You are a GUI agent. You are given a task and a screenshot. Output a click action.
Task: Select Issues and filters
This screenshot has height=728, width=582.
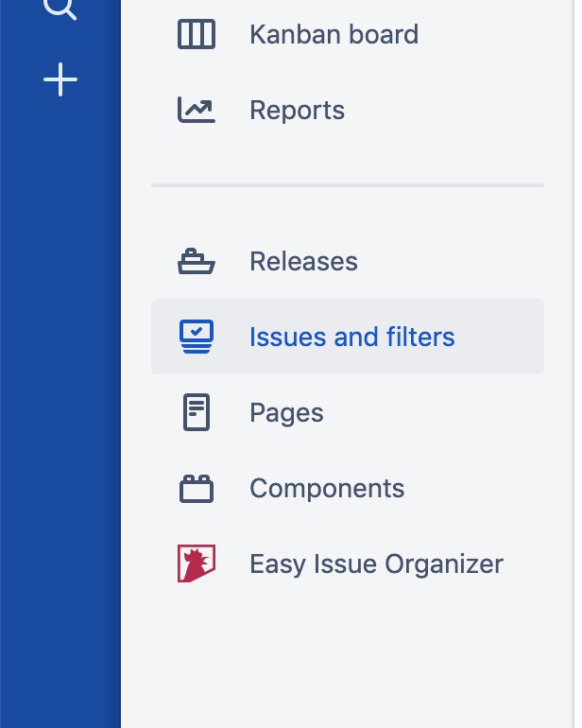click(x=348, y=337)
